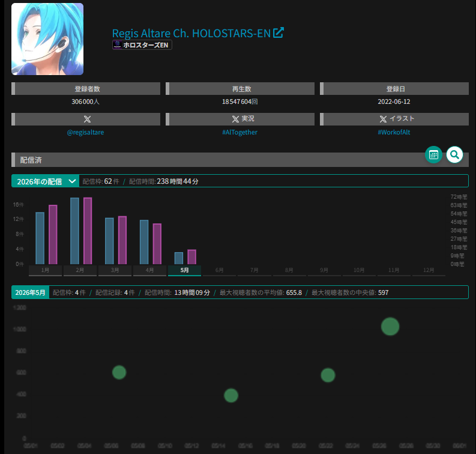
Task: Click the May magenta stream hours bar
Action: (x=192, y=257)
